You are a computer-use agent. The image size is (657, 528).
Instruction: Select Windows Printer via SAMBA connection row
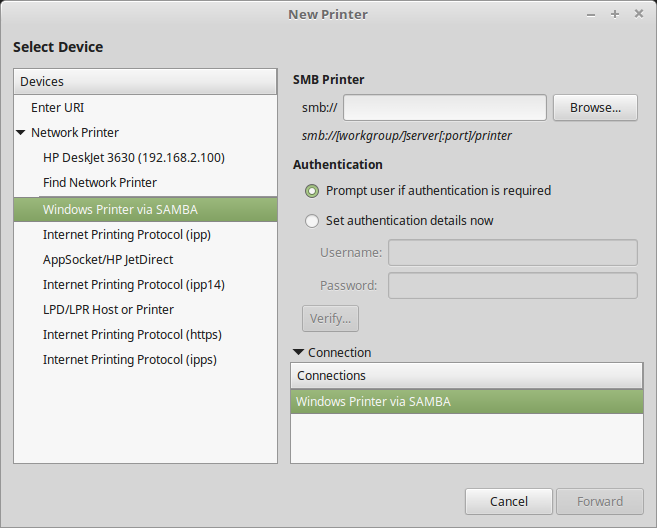coord(466,401)
